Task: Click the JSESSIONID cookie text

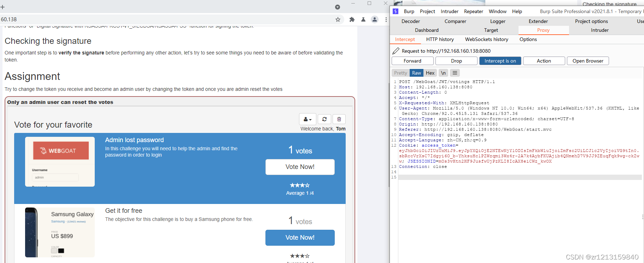Action: (479, 161)
